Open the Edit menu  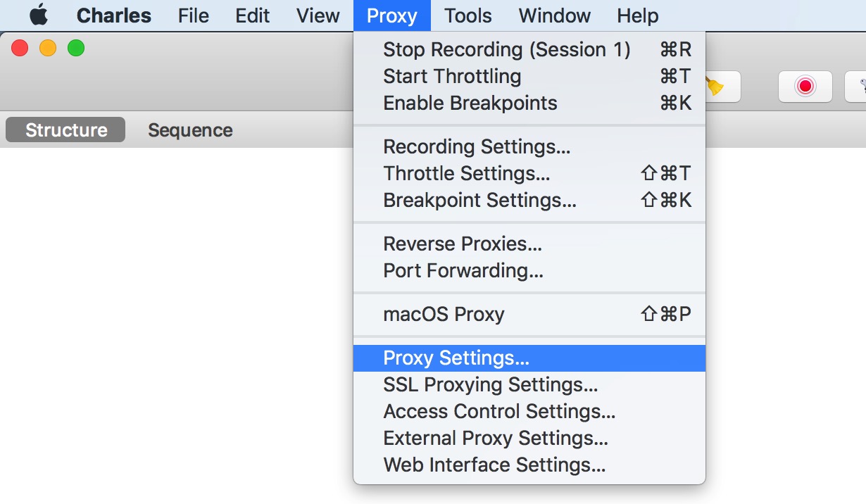click(x=253, y=15)
